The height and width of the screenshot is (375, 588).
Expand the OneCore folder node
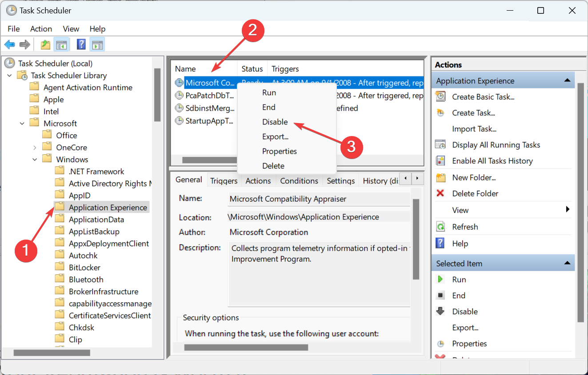point(35,148)
